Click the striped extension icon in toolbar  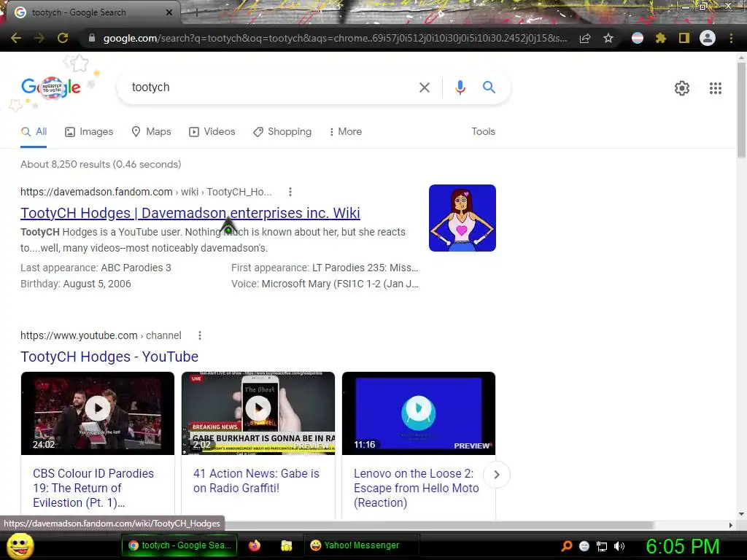pos(638,38)
